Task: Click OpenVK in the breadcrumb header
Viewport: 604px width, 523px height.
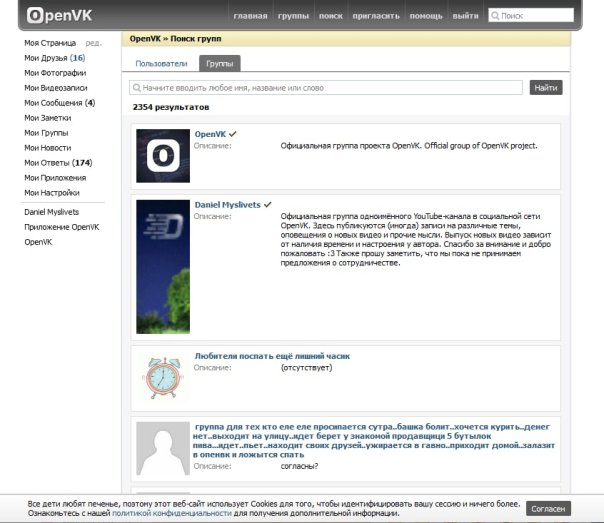Action: 145,39
